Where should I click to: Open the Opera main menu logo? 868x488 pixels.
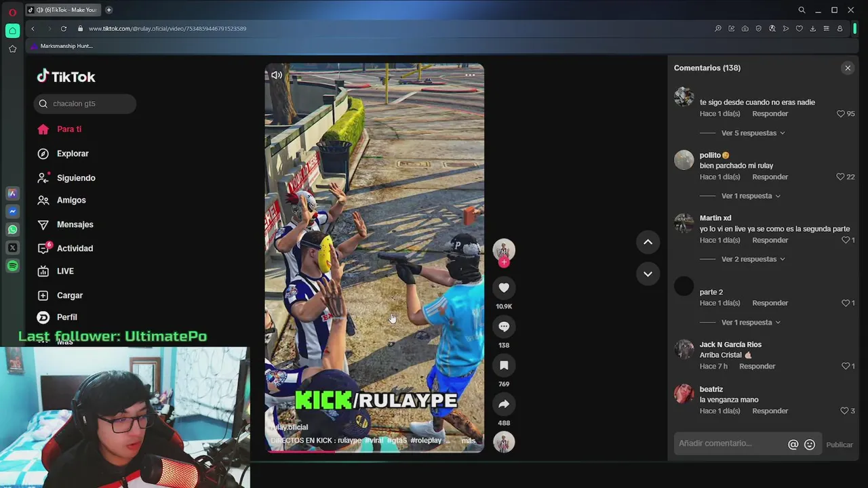(x=12, y=12)
